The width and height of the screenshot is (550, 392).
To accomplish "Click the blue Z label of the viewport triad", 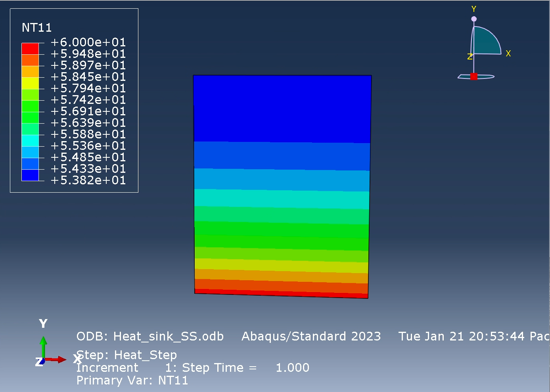I will point(39,362).
